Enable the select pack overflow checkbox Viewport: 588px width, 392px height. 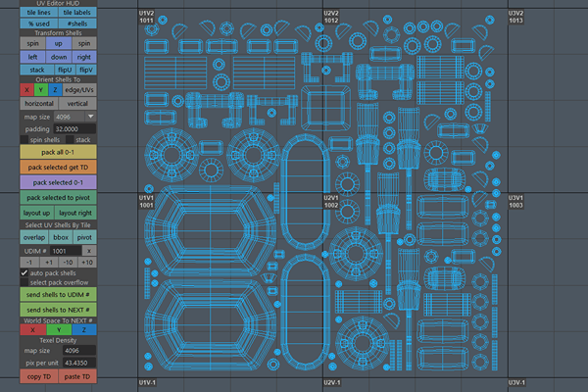coord(25,282)
